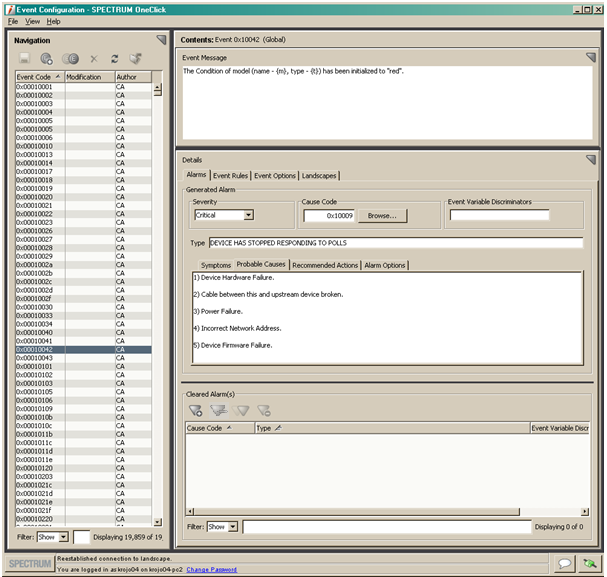This screenshot has height=577, width=607.
Task: Select event 0x00010020 in the list
Action: (83, 197)
